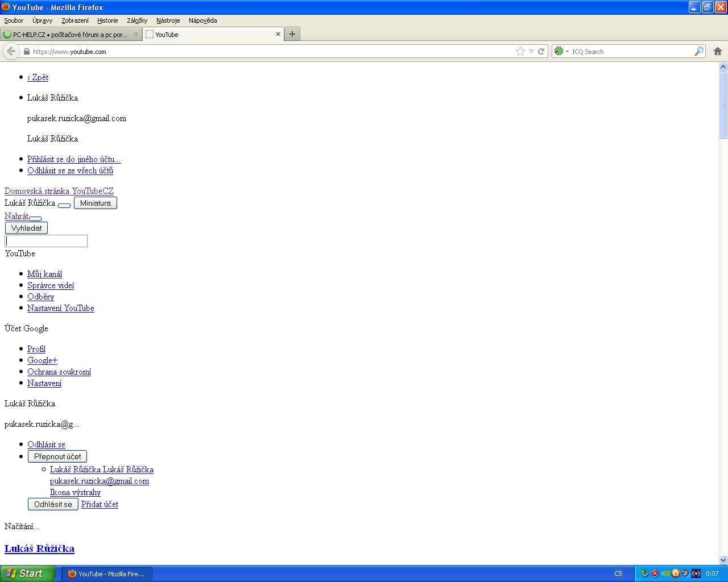Click the red security shield tray icon
The height and width of the screenshot is (582, 728).
pyautogui.click(x=655, y=573)
